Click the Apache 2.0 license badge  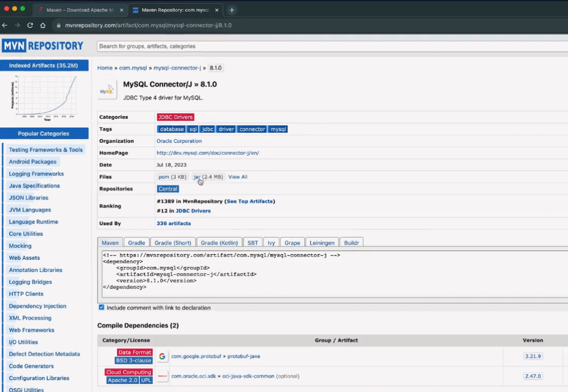[123, 380]
